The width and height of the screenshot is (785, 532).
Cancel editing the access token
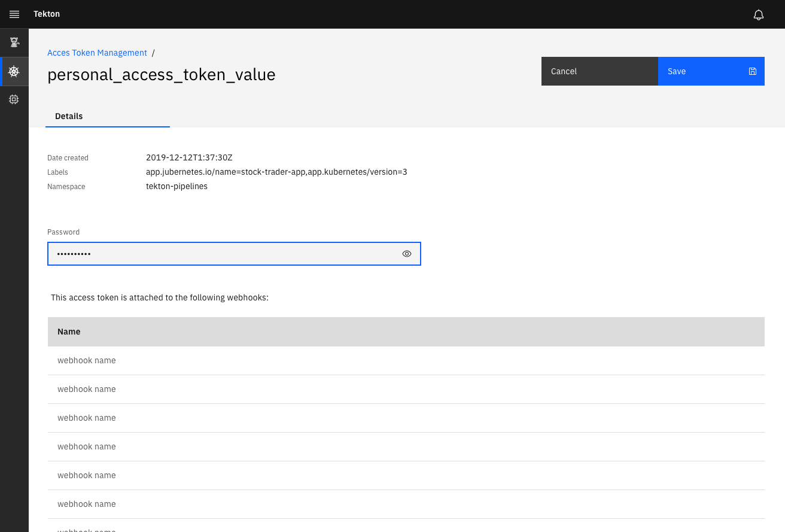563,71
